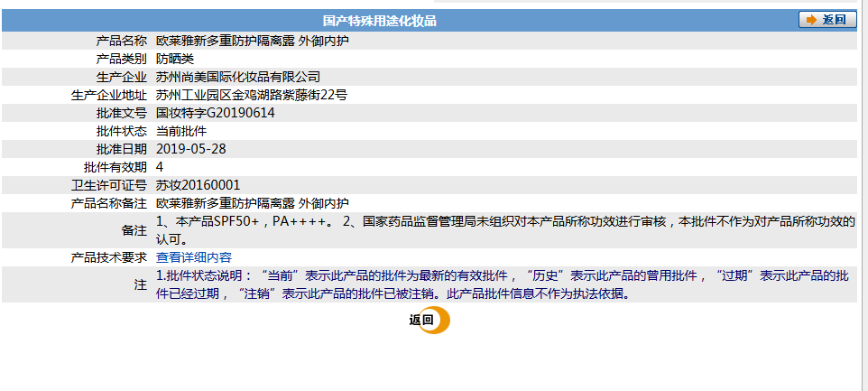
Task: Click product name in the 产品名称备注 row
Action: tap(253, 203)
